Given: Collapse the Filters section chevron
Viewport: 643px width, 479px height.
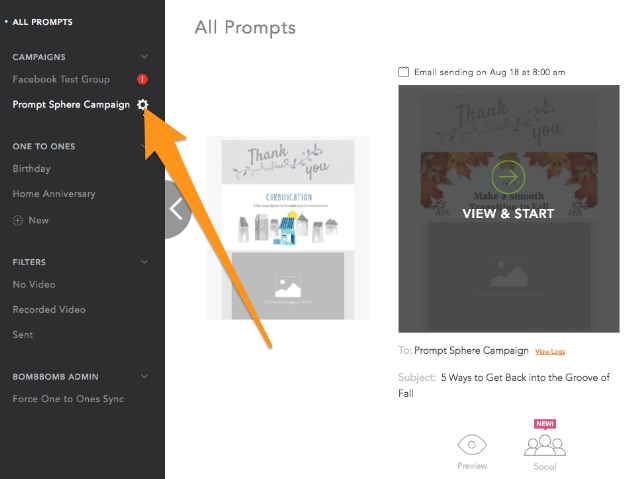Looking at the screenshot, I should 144,262.
